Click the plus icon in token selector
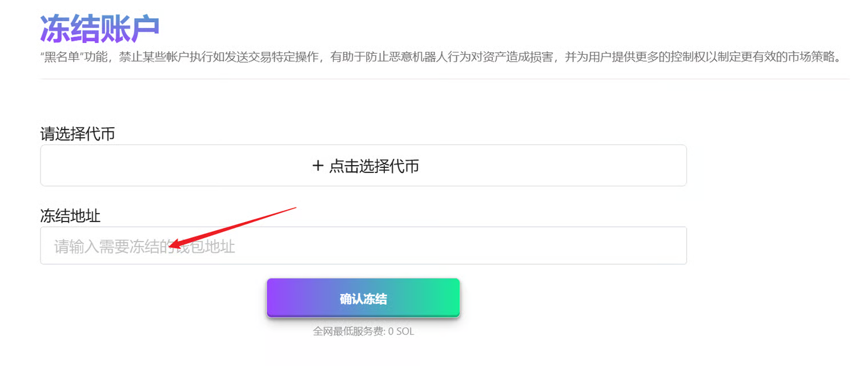Screen dimensions: 868x366 (318, 166)
